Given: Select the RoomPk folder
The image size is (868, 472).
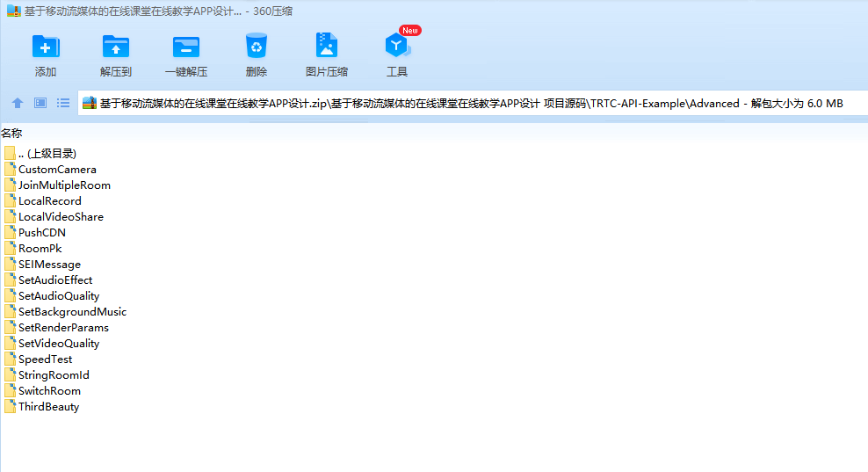Looking at the screenshot, I should 33,248.
